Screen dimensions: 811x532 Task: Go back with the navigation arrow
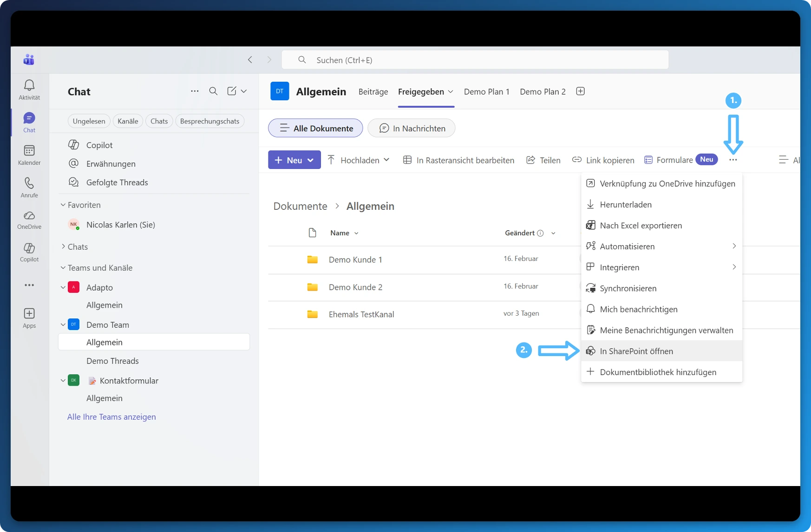coord(250,59)
